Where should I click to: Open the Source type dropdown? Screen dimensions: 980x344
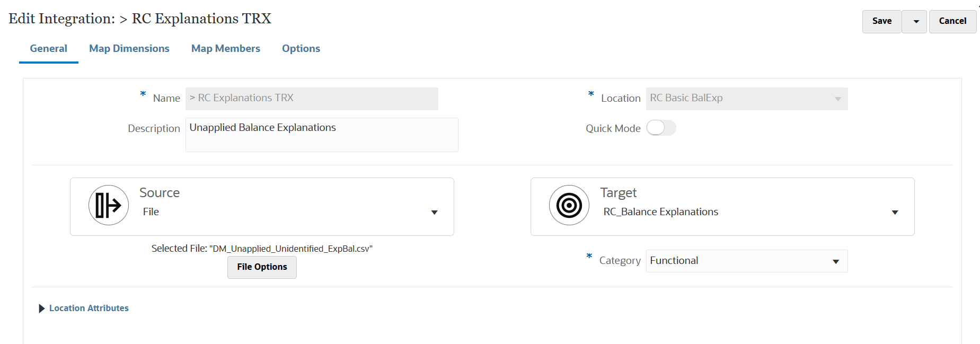[434, 212]
